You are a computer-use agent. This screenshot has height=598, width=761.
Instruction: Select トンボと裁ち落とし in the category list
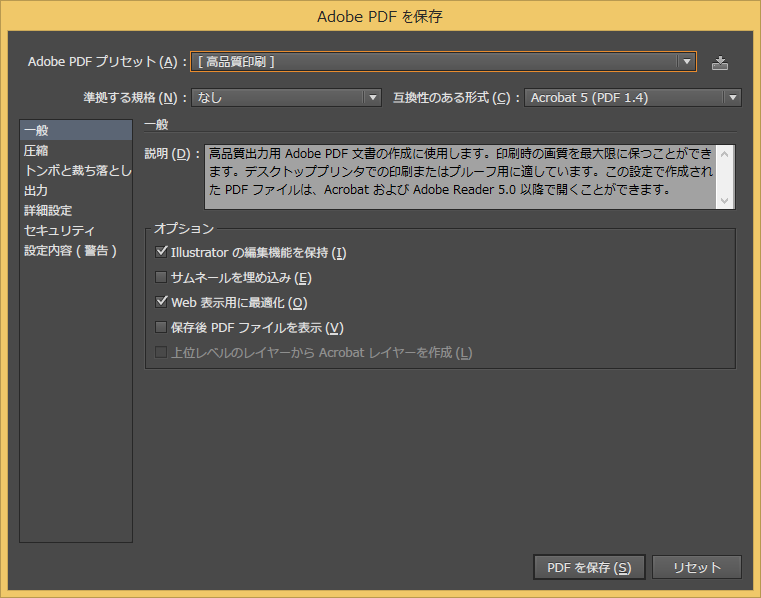(x=76, y=170)
